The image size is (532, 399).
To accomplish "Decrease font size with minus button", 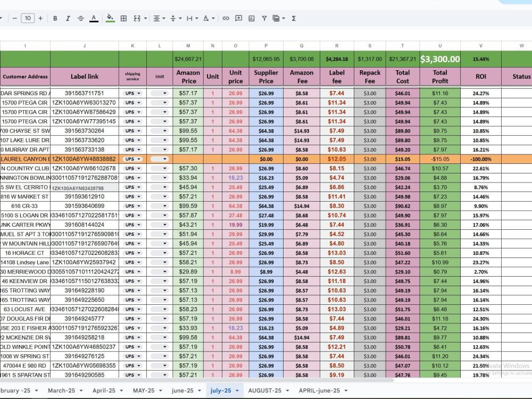I will [x=14, y=18].
